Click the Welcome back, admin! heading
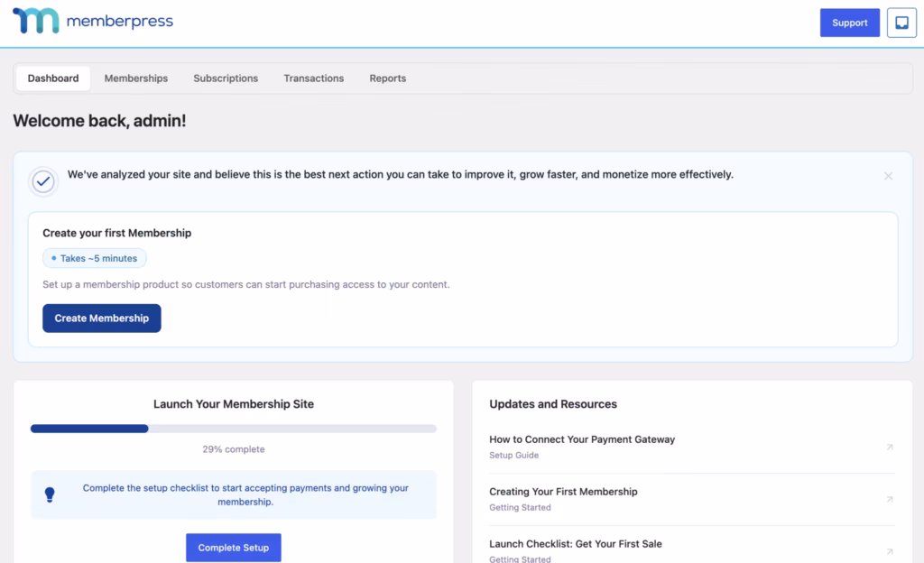The height and width of the screenshot is (563, 924). pyautogui.click(x=99, y=121)
